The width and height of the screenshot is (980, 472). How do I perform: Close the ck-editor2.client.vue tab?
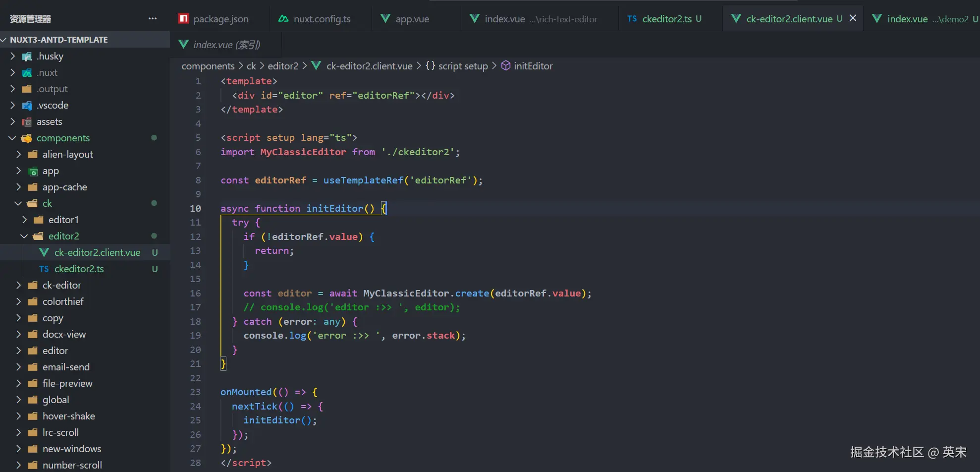pyautogui.click(x=853, y=18)
